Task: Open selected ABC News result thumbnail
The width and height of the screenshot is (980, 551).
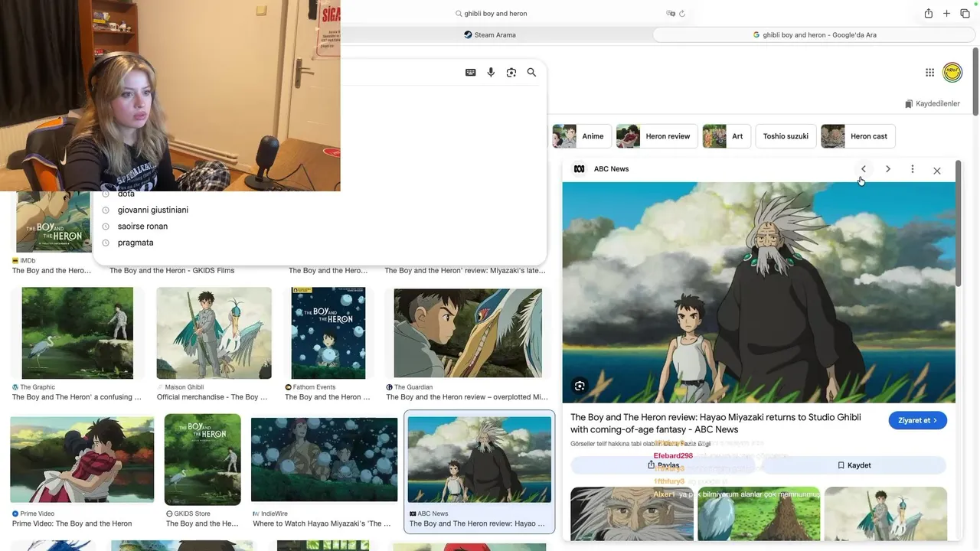Action: pyautogui.click(x=479, y=459)
